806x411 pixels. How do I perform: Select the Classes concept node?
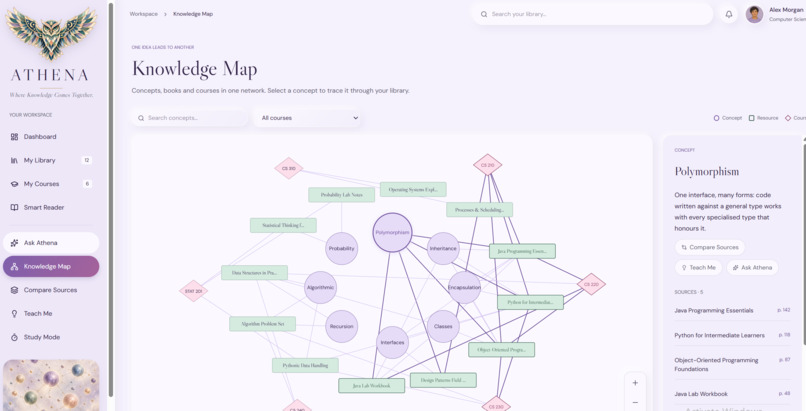tap(443, 326)
